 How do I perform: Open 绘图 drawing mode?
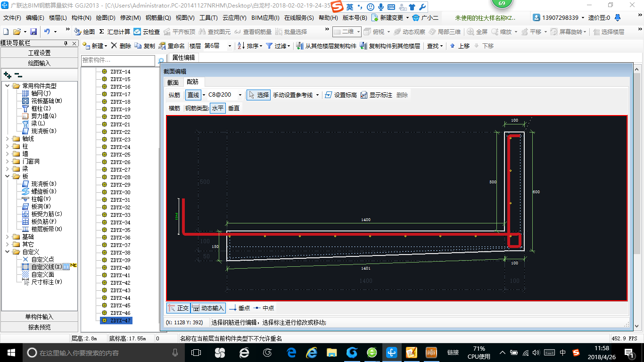point(85,32)
